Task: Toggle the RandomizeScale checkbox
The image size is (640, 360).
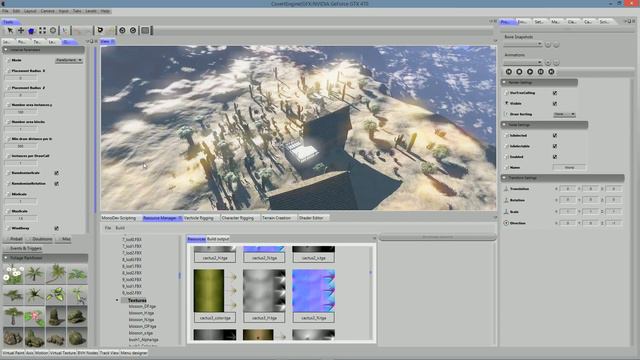Action: click(x=56, y=173)
